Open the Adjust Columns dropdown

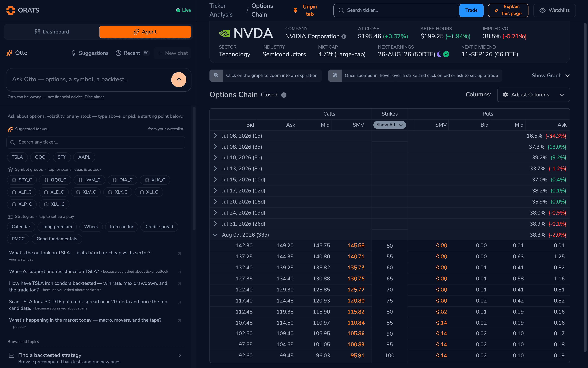click(533, 95)
